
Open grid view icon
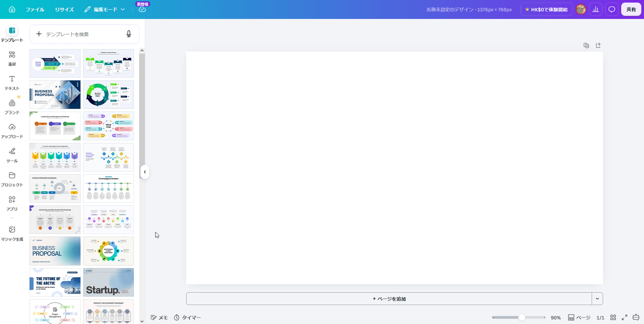pos(613,318)
